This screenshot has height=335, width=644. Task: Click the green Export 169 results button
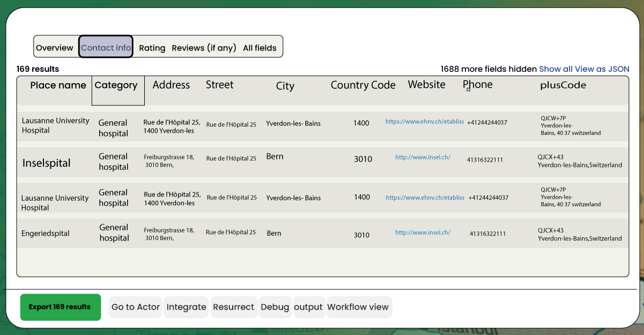61,307
